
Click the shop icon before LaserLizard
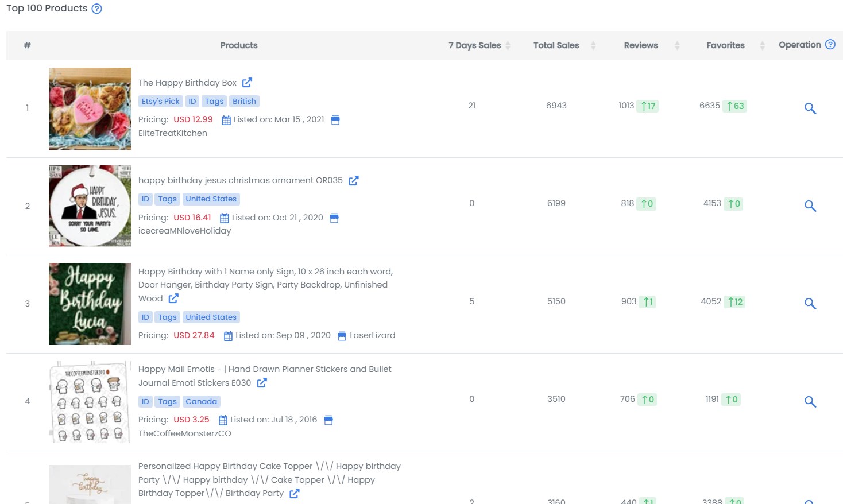(x=342, y=336)
